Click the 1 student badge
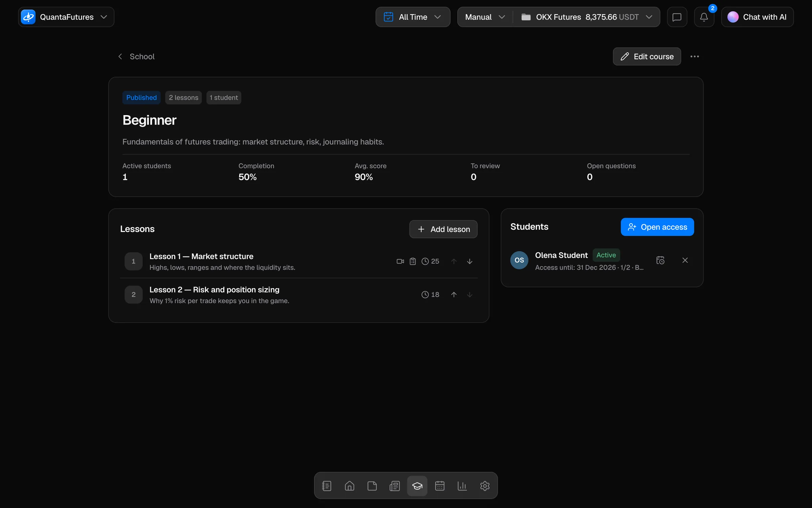This screenshot has height=508, width=812. [x=224, y=98]
